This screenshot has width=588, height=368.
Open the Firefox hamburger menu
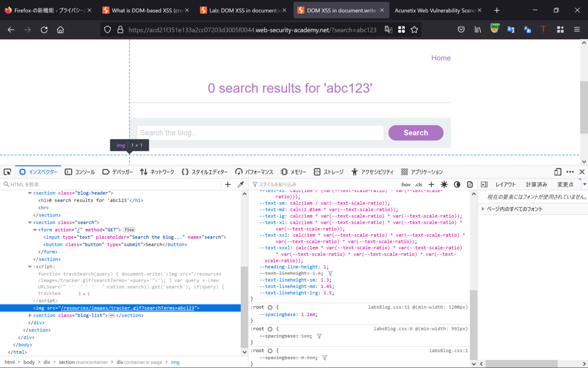[x=577, y=30]
